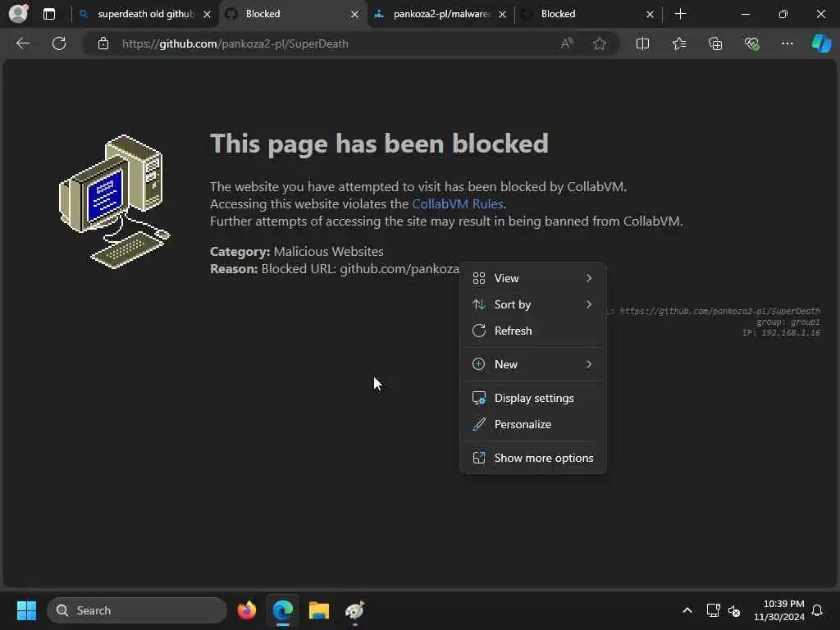Open Browser essentials heart icon
The image size is (840, 630).
[751, 43]
